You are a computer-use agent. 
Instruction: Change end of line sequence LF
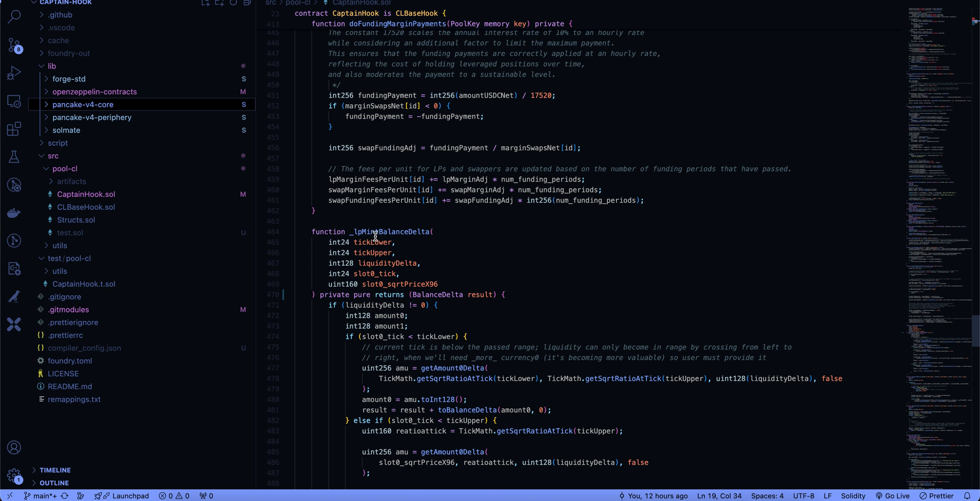coord(827,496)
